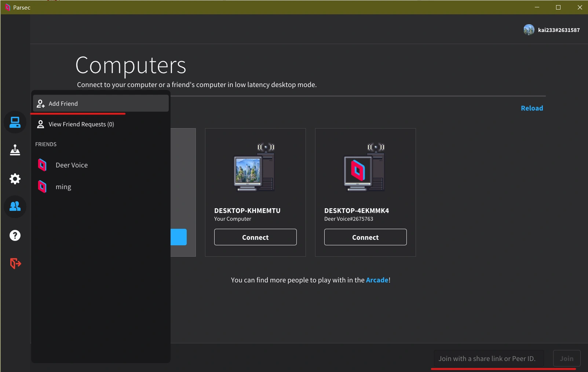Click Deer Voice's Parsec avatar icon

43,165
